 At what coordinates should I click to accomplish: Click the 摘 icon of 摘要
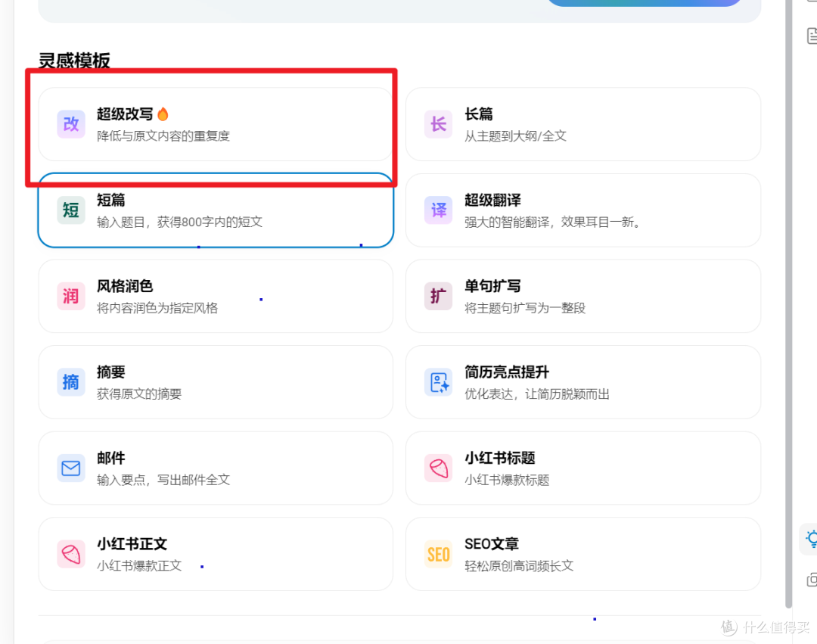pos(71,382)
